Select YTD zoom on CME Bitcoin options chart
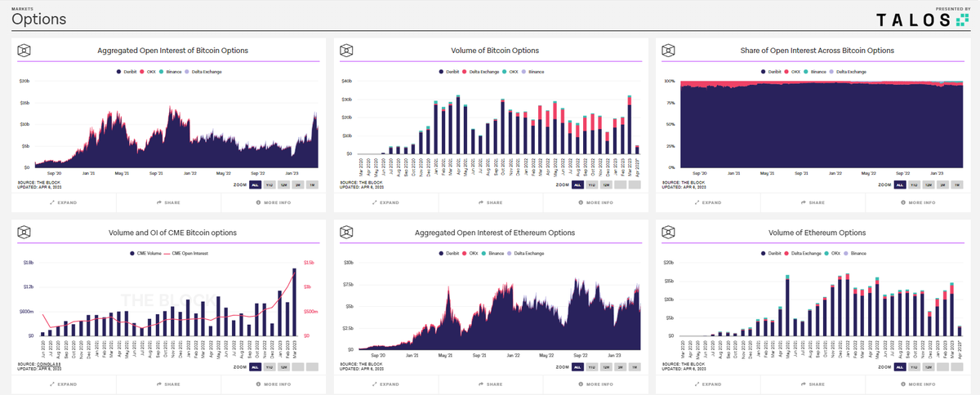 point(269,367)
